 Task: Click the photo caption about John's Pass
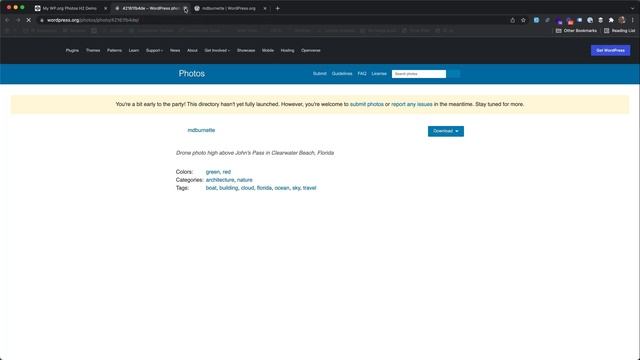[x=255, y=153]
